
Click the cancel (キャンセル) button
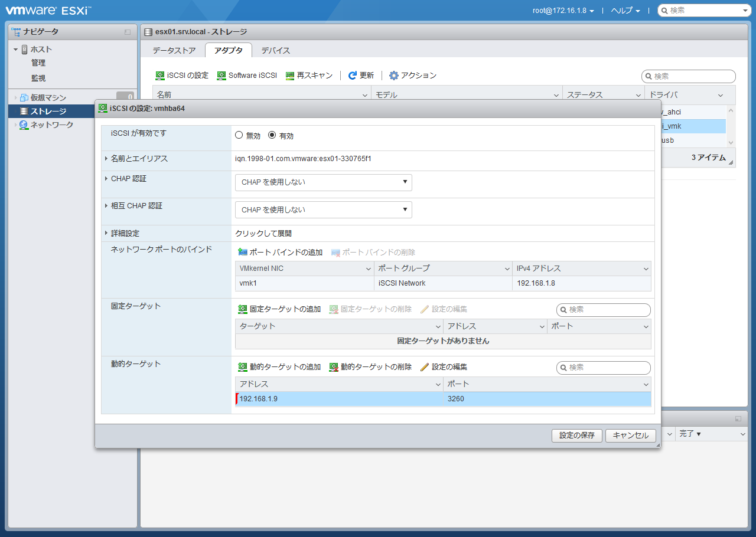point(631,436)
